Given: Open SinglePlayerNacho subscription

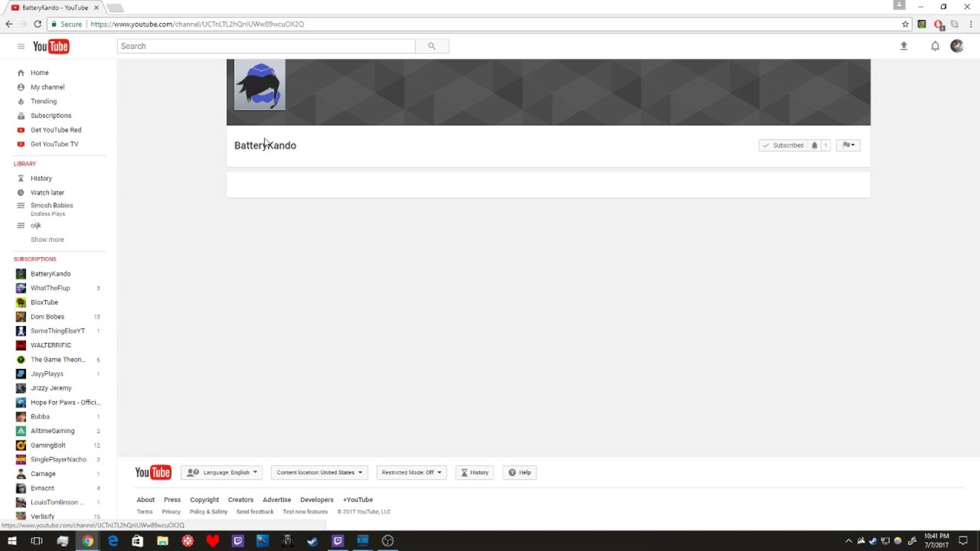Looking at the screenshot, I should point(58,460).
